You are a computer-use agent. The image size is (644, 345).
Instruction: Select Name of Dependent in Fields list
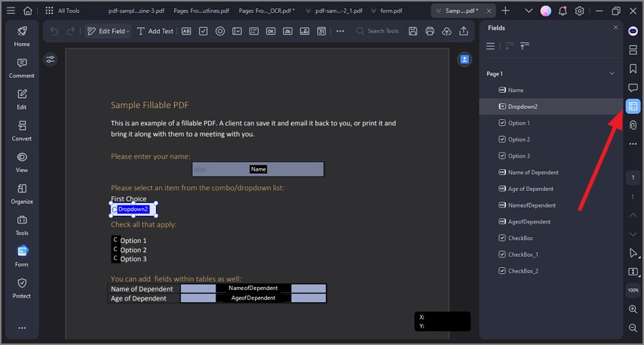tap(551, 172)
